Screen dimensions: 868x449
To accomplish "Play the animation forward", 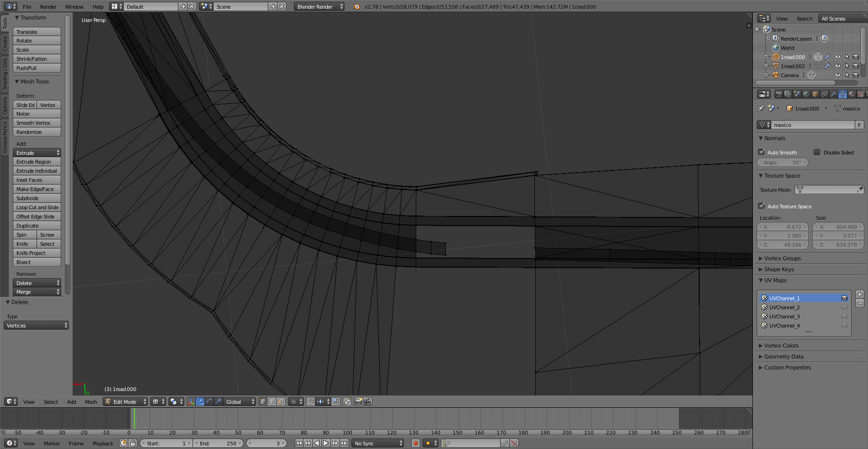I will (326, 443).
